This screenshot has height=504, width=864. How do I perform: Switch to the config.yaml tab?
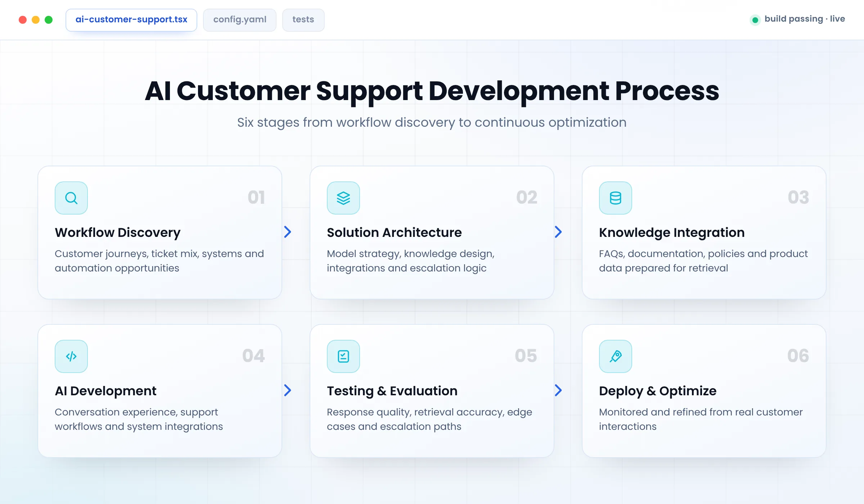[x=240, y=20]
